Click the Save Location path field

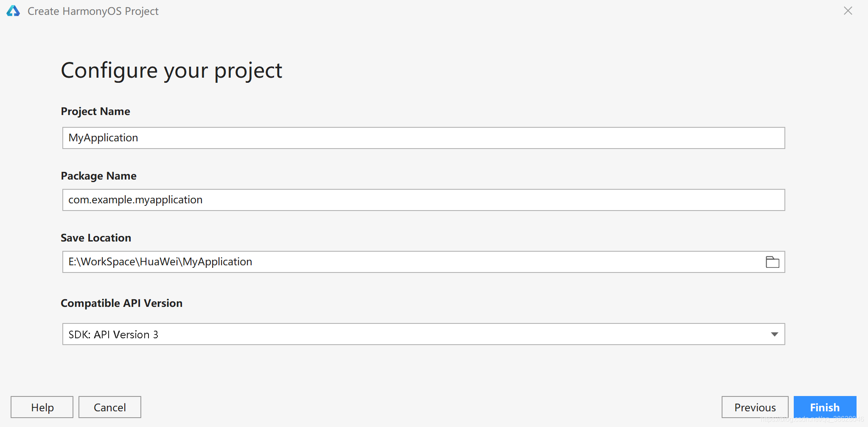click(x=412, y=262)
